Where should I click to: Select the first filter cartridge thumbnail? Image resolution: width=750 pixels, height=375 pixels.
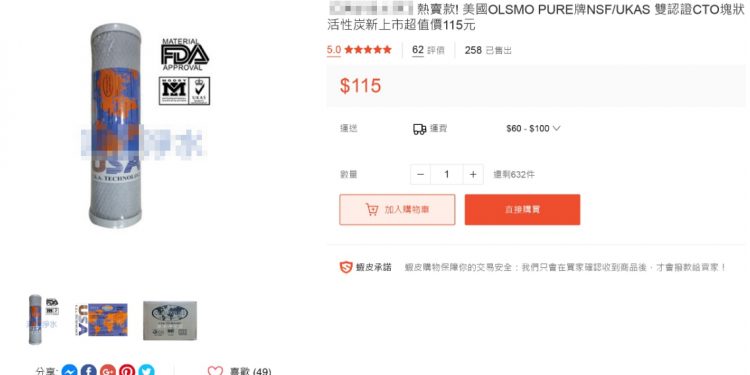42,319
